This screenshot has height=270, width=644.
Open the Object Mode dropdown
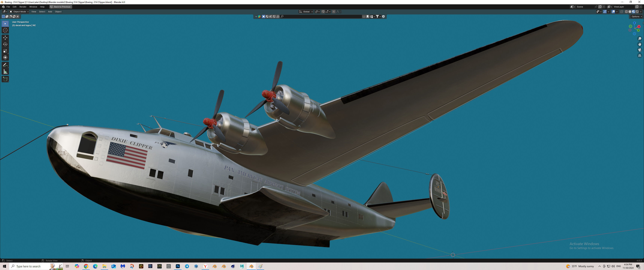tap(19, 11)
